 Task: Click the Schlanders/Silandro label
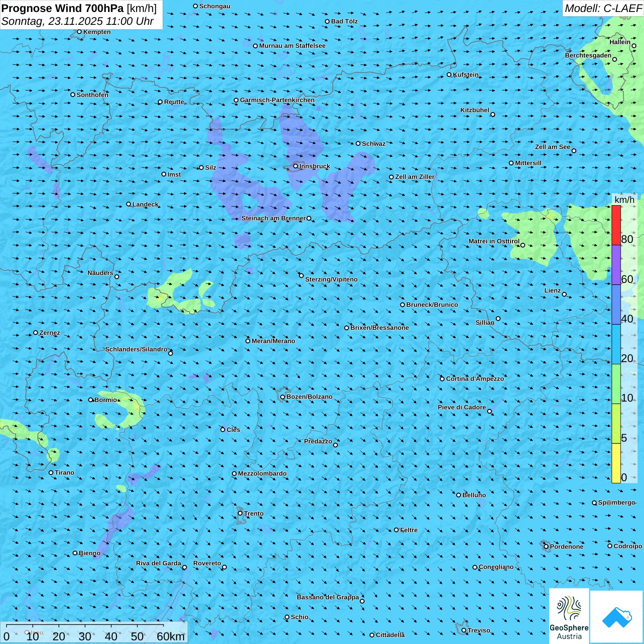pos(136,349)
